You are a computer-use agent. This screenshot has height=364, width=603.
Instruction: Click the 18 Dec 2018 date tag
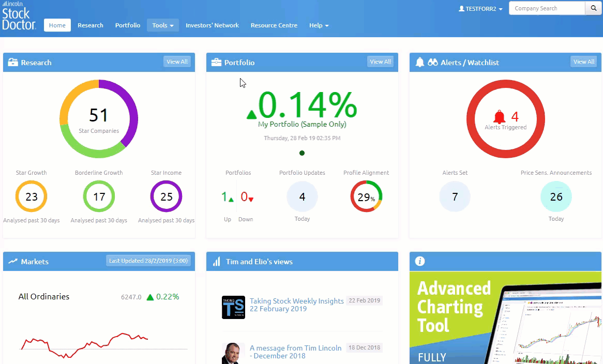pyautogui.click(x=364, y=348)
